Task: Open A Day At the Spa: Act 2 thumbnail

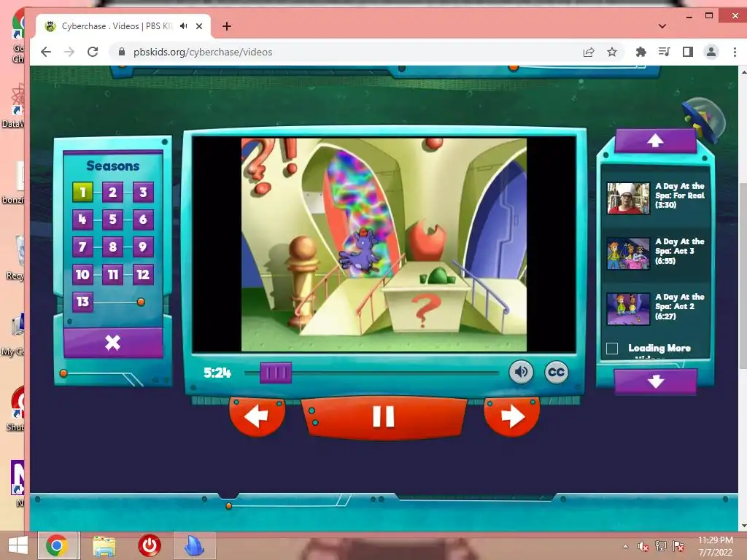Action: [628, 308]
